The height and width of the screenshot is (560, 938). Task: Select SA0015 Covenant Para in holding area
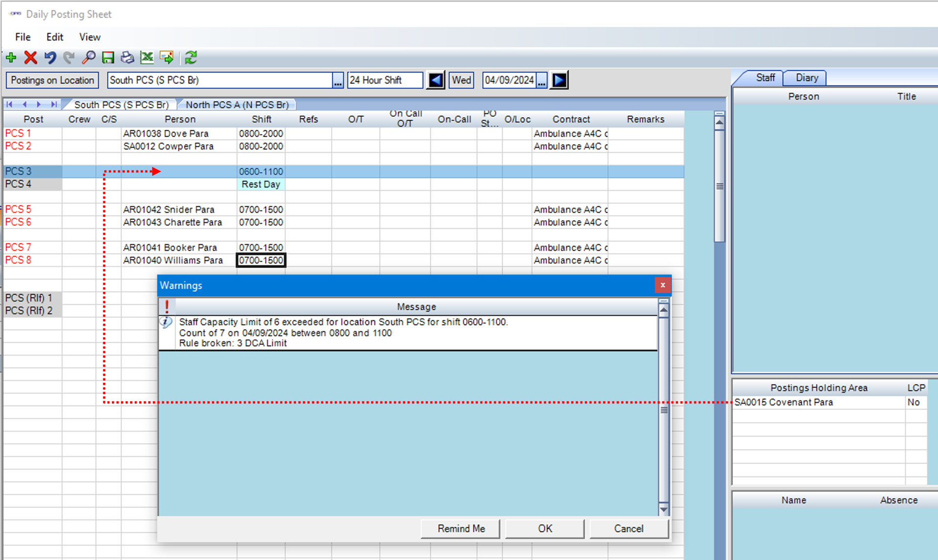pyautogui.click(x=784, y=402)
